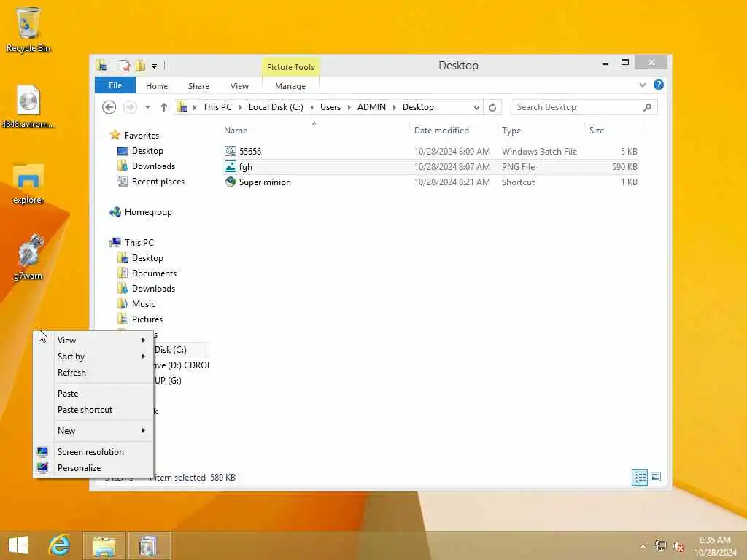Click ADMIN in the address breadcrumb
This screenshot has width=747, height=560.
(371, 107)
